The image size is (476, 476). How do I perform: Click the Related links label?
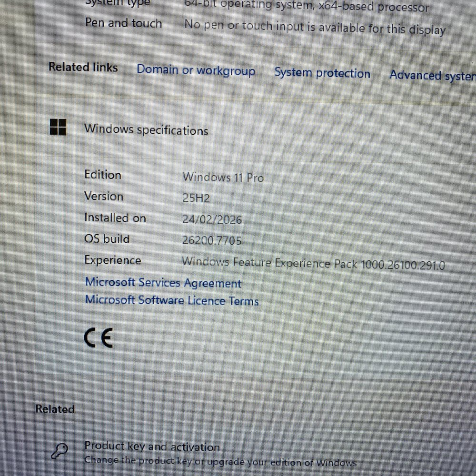(83, 67)
